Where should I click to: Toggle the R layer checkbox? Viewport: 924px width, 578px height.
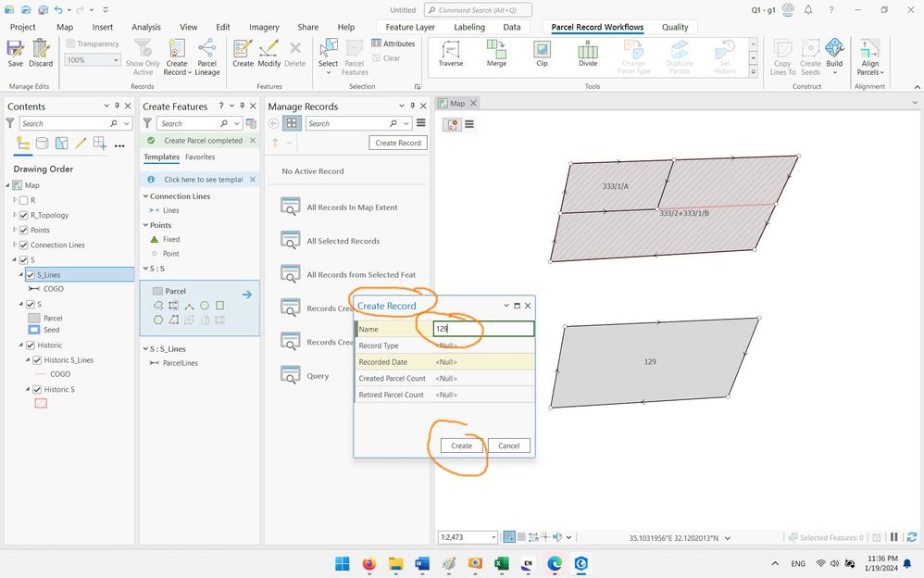pos(23,200)
